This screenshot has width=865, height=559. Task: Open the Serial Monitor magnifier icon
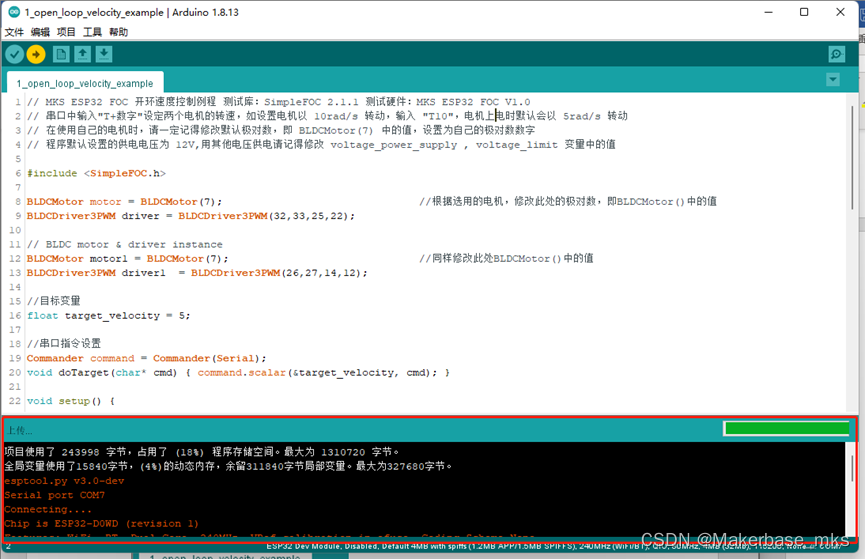tap(837, 54)
